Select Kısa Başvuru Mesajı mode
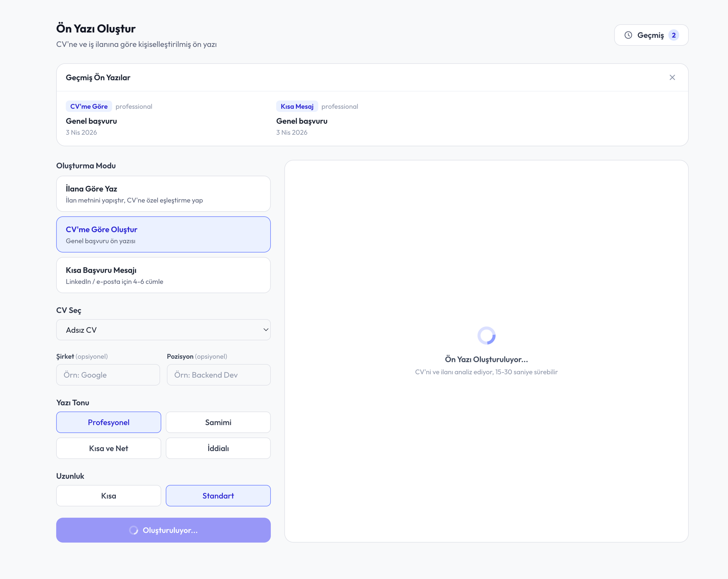 tap(164, 275)
